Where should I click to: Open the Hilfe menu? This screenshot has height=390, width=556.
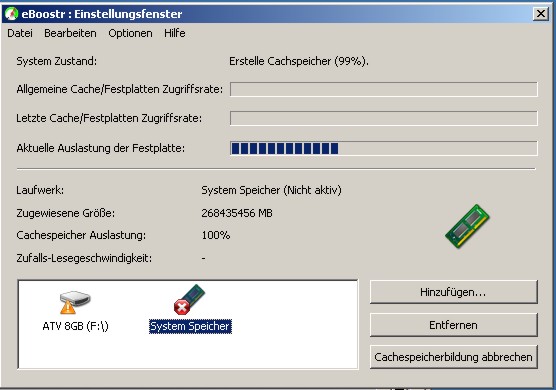(174, 33)
